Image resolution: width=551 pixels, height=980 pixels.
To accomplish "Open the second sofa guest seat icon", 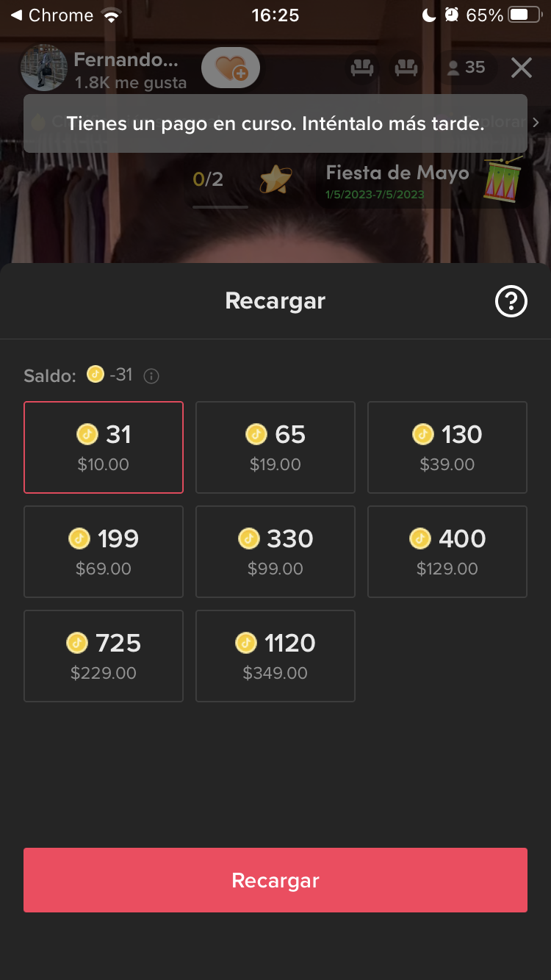I will click(406, 68).
